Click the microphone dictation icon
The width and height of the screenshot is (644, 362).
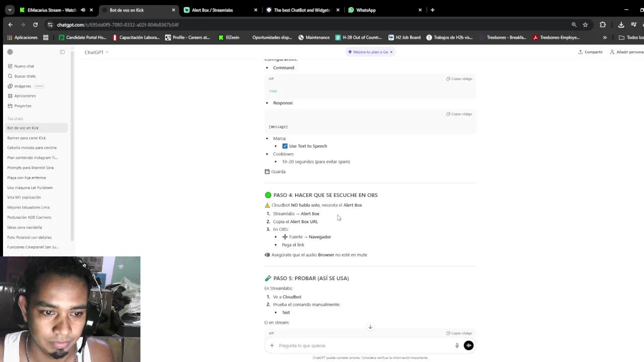457,345
